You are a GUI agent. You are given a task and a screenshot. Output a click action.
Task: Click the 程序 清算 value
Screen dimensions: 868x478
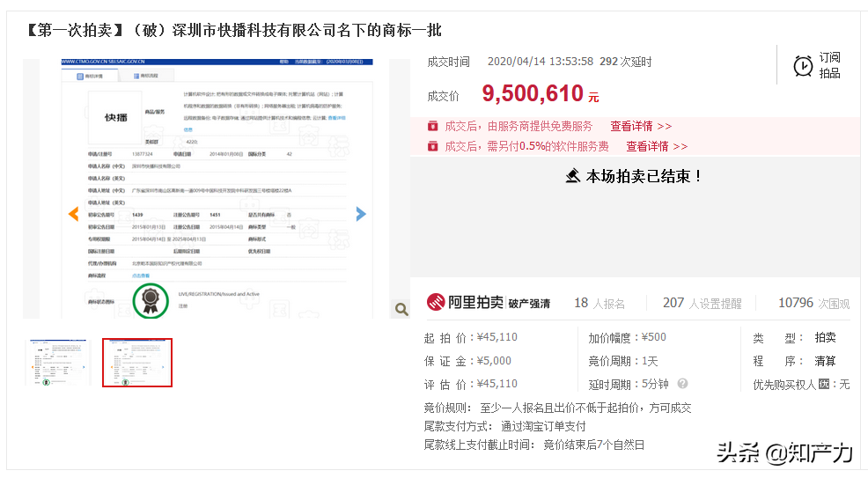coord(825,361)
